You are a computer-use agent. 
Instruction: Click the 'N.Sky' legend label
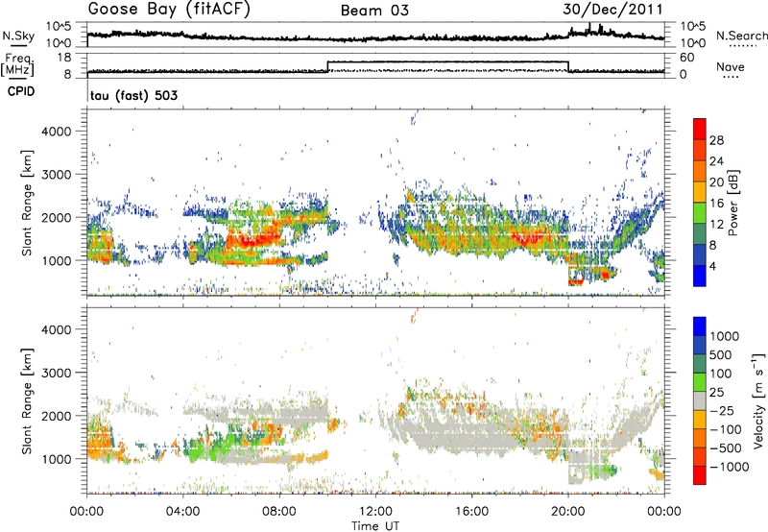pos(18,36)
